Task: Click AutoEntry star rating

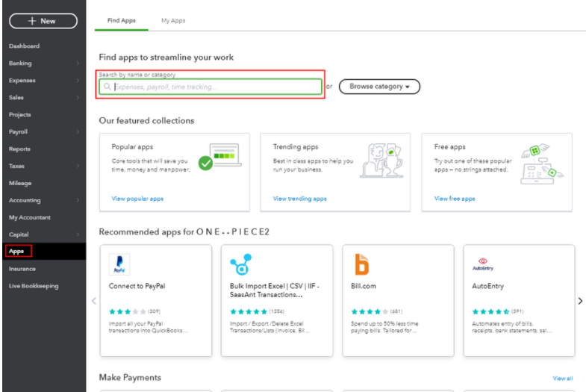Action: tap(490, 311)
